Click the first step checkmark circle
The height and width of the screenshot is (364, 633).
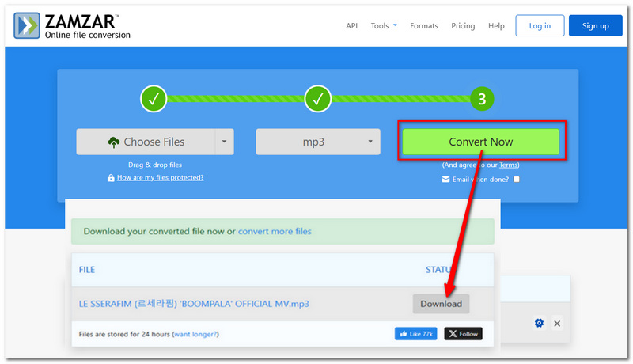tap(154, 99)
